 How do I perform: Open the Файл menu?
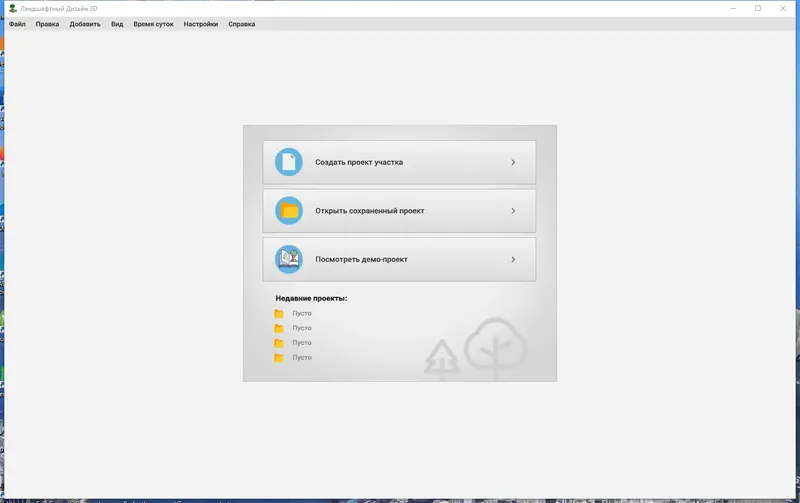click(x=17, y=24)
